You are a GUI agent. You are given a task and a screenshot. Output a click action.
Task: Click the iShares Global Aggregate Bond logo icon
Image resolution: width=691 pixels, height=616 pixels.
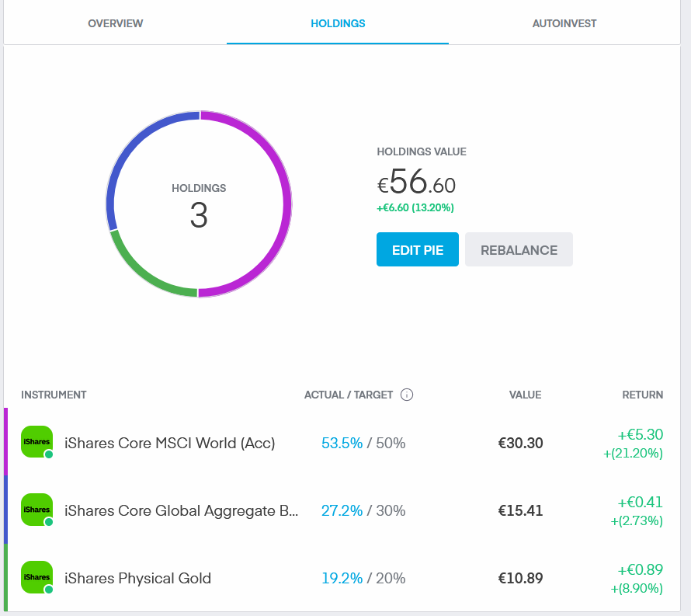(36, 510)
